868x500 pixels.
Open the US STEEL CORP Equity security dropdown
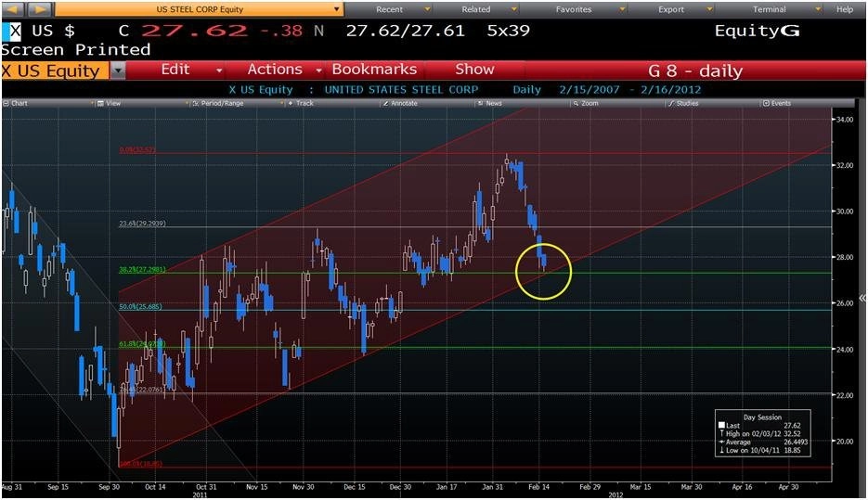pos(200,9)
